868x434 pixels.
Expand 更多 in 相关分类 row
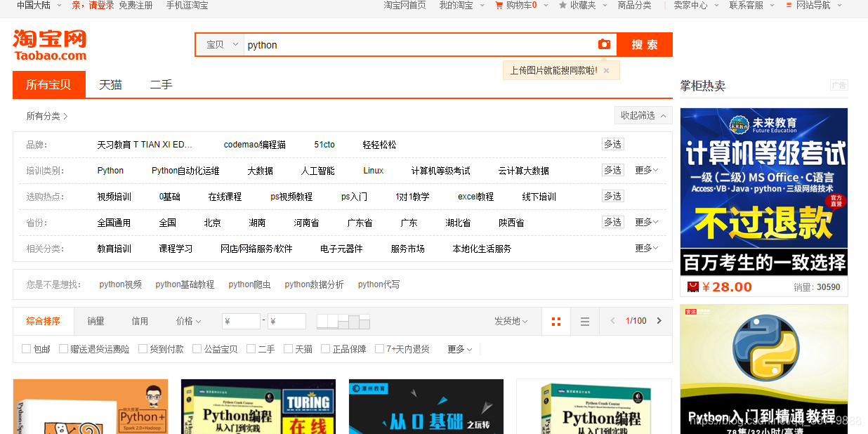(x=646, y=248)
